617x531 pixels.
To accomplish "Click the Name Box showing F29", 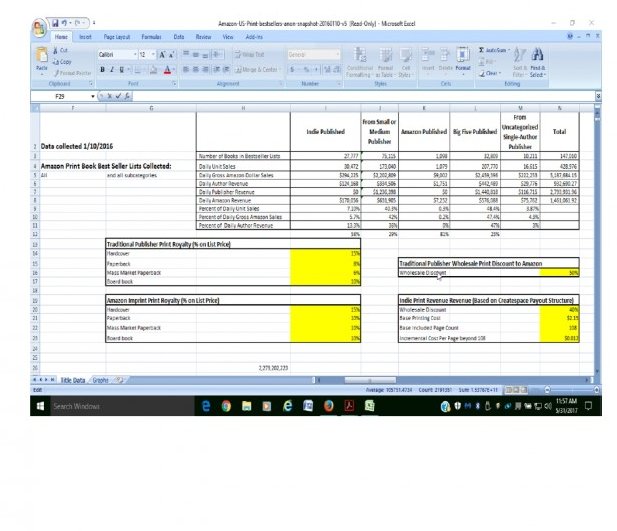I will click(60, 96).
